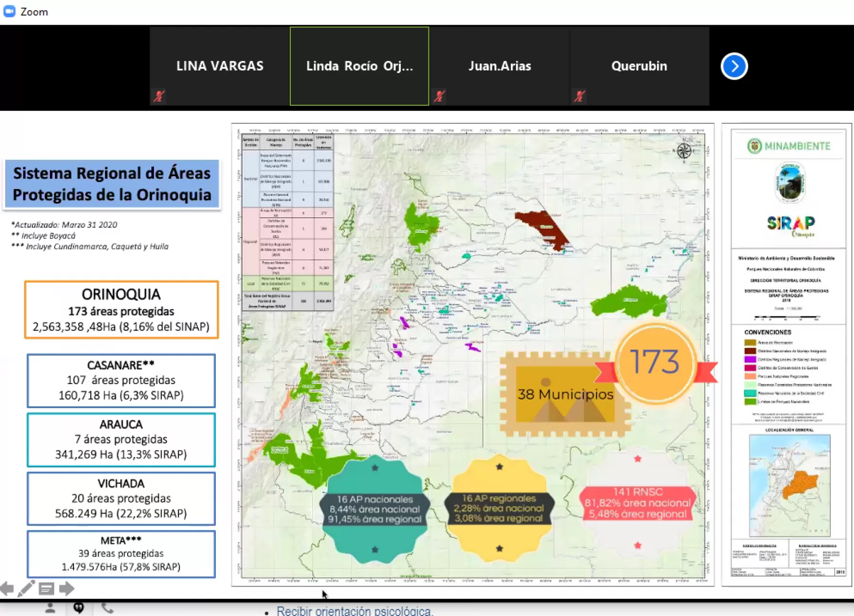This screenshot has height=616, width=854.
Task: Click the 'Sistema Regional de Áreas Protegidas' title
Action: click(112, 184)
